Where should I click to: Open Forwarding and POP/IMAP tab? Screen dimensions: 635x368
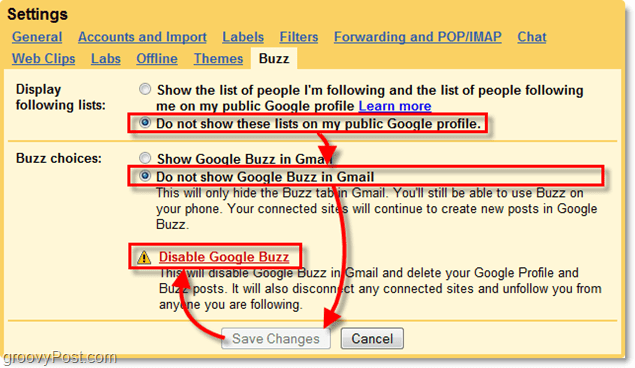[x=418, y=37]
